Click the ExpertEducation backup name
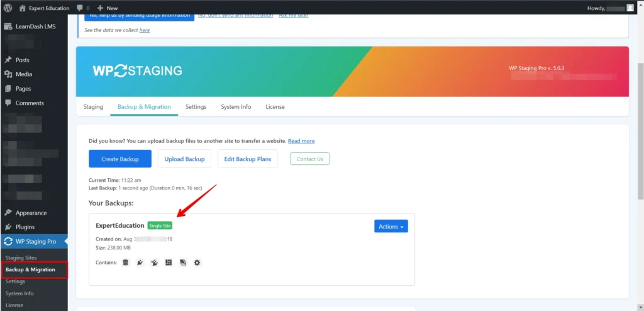The height and width of the screenshot is (311, 644). coord(120,225)
